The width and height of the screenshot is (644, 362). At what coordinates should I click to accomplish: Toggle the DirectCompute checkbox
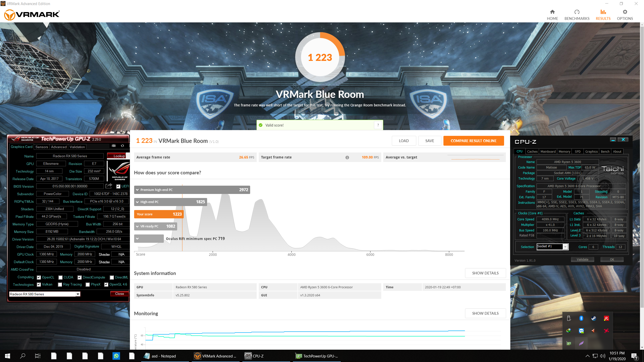tap(80, 277)
